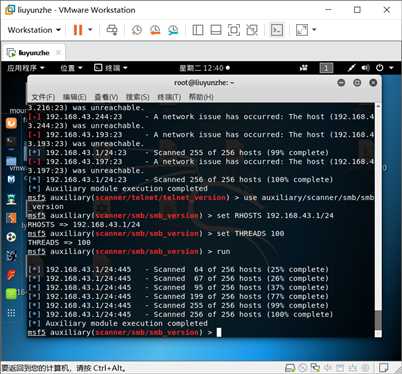Revert to snapshot using the orange clock icon
This screenshot has width=402, height=374.
click(x=155, y=30)
